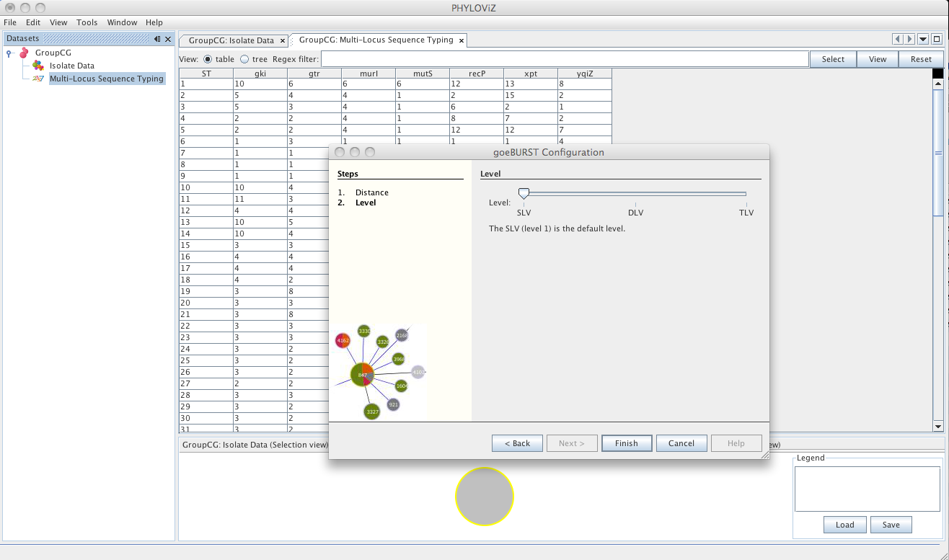The height and width of the screenshot is (560, 949).
Task: Click the GroupCG dataset icon
Action: click(24, 53)
